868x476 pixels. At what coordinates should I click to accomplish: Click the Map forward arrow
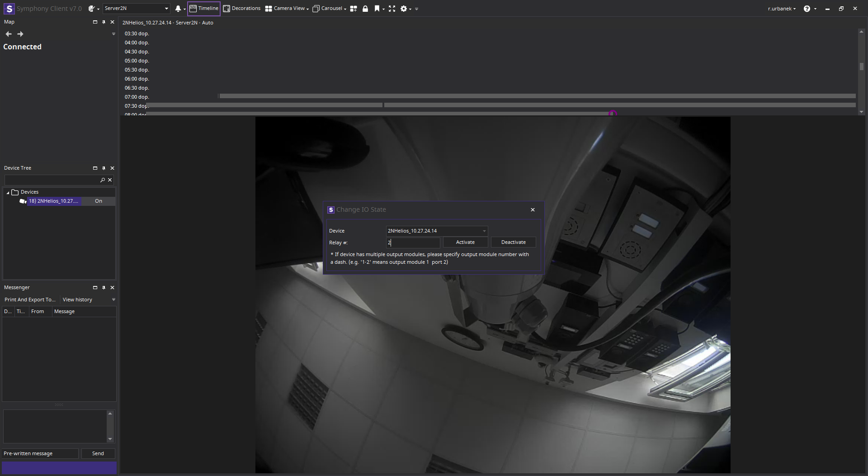pos(20,34)
